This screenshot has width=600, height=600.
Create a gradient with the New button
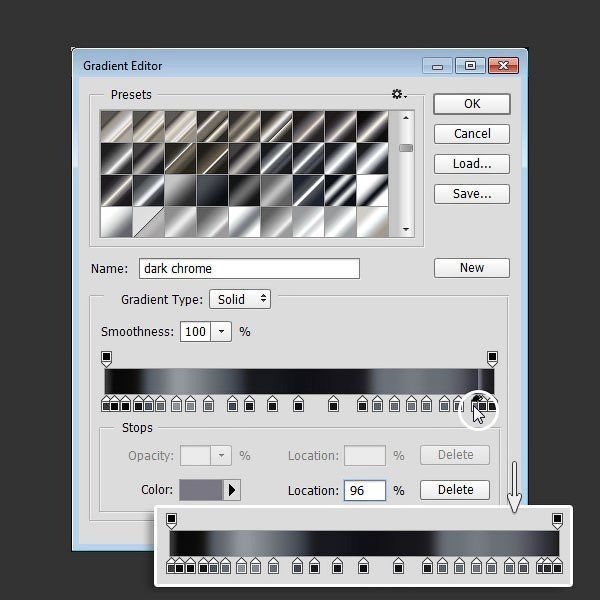(472, 267)
